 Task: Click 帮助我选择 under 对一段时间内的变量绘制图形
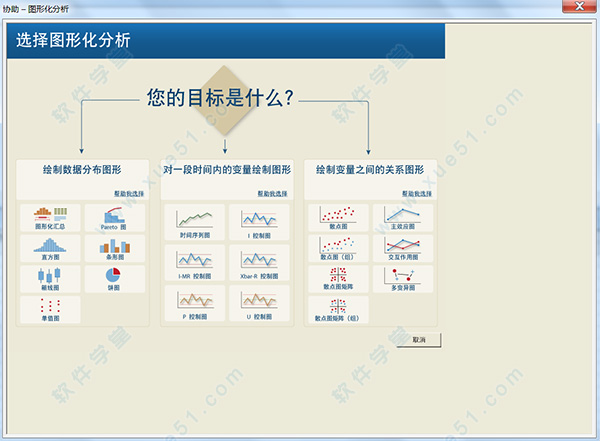coord(272,194)
